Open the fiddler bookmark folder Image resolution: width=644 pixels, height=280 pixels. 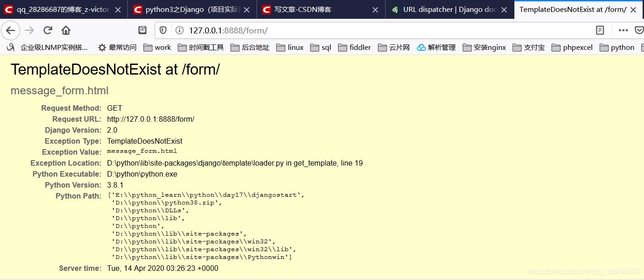tap(355, 47)
